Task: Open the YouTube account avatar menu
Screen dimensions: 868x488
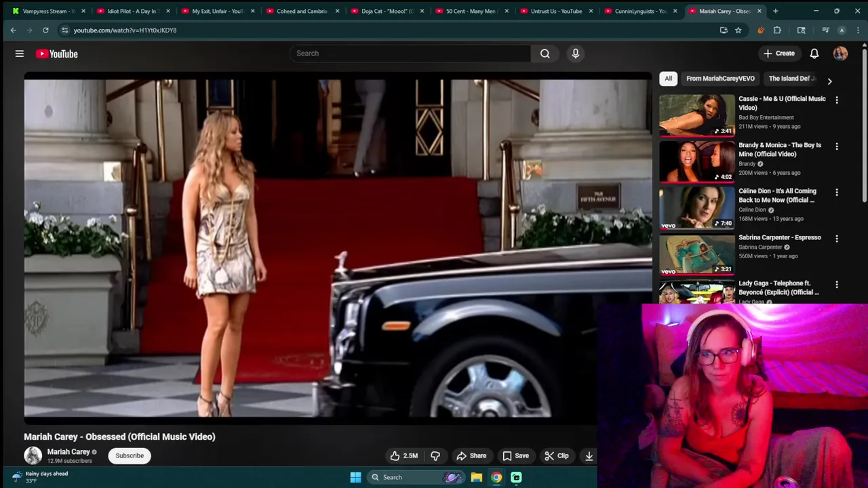Action: 840,54
